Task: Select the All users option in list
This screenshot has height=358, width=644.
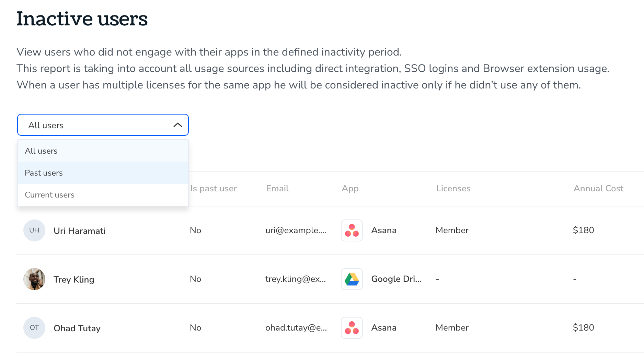Action: 103,151
